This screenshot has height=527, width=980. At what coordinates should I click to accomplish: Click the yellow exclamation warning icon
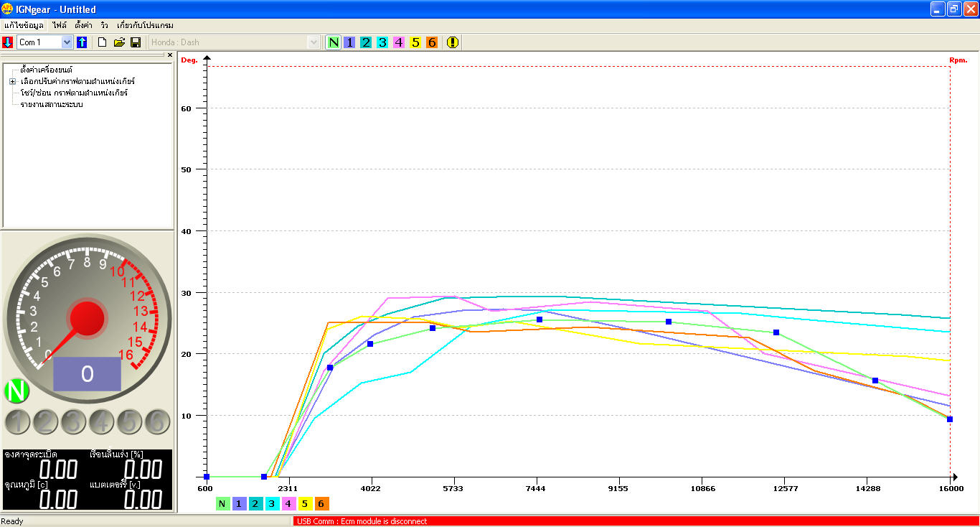click(452, 42)
